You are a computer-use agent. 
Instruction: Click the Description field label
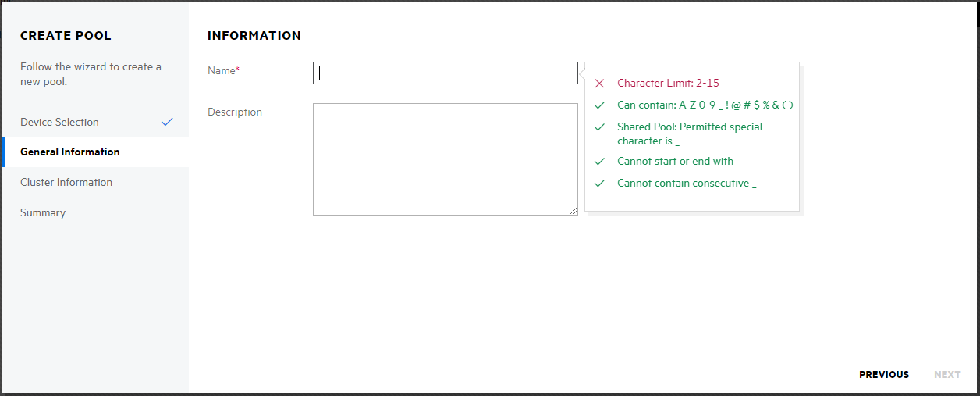tap(235, 112)
